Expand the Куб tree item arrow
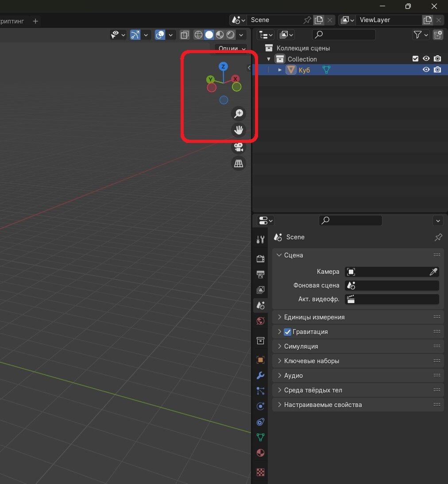Screen dimensions: 448x484 pyautogui.click(x=280, y=70)
